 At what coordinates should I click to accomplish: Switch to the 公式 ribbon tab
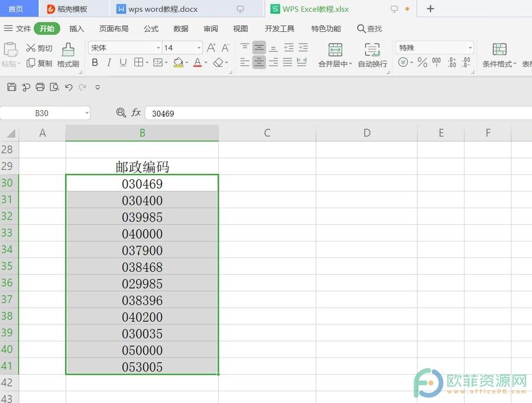(x=151, y=28)
